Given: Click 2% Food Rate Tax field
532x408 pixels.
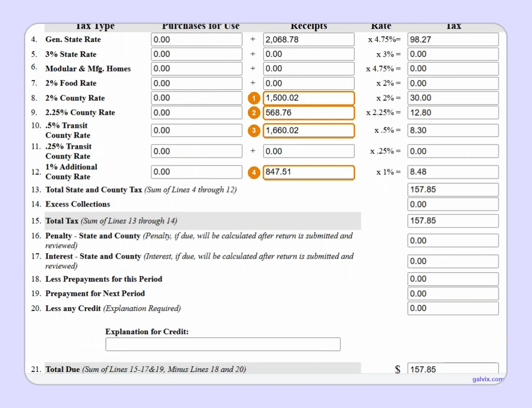Looking at the screenshot, I should tap(453, 83).
